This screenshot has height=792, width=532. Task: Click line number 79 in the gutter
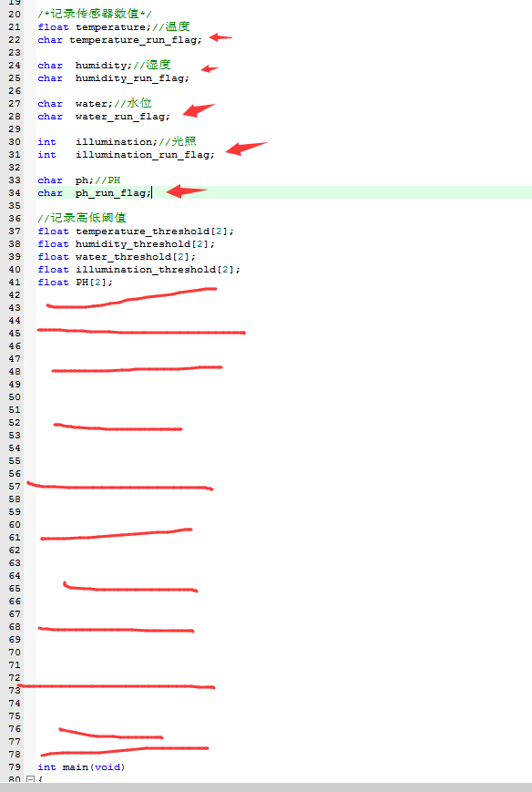click(15, 767)
